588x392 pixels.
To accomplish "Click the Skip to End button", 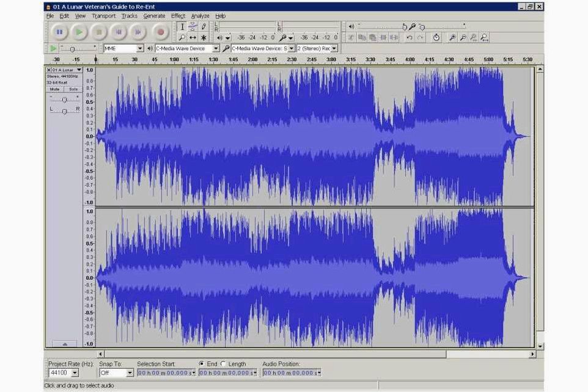I will point(138,32).
